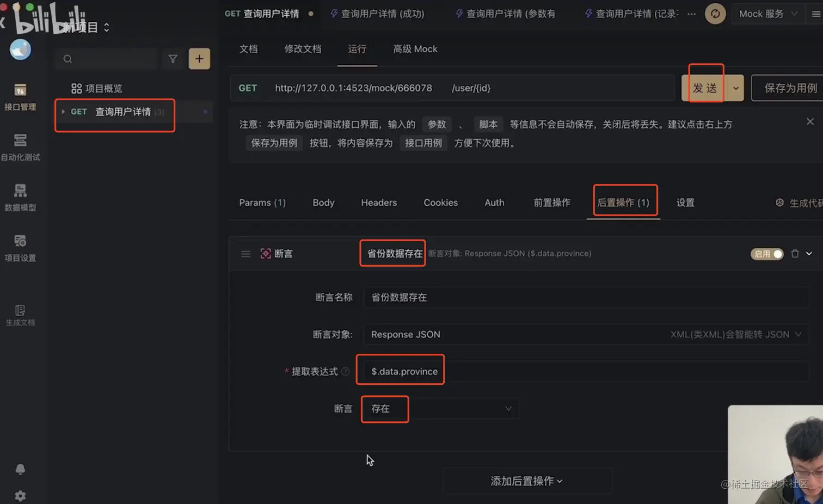Open the hamburger menu at top right
The image size is (823, 504).
coord(816,14)
